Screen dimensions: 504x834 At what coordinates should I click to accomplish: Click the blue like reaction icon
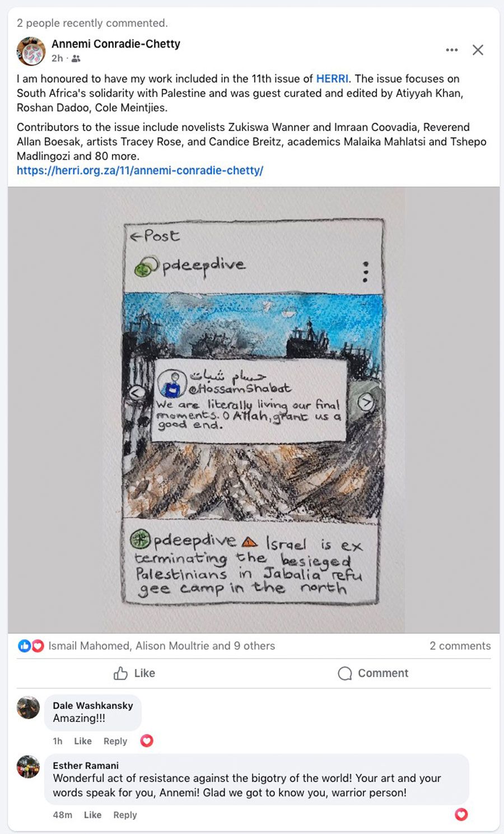(x=24, y=646)
